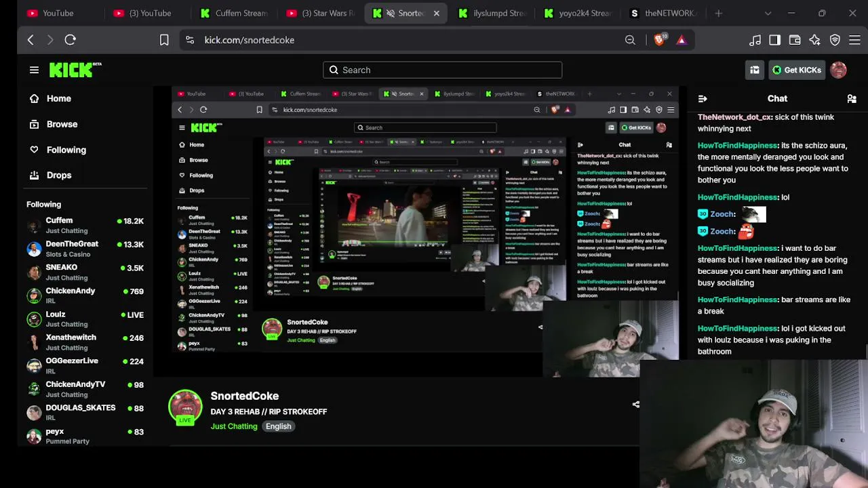The width and height of the screenshot is (868, 488).
Task: Open the Just Chatting category link under the stream
Action: pos(234,426)
